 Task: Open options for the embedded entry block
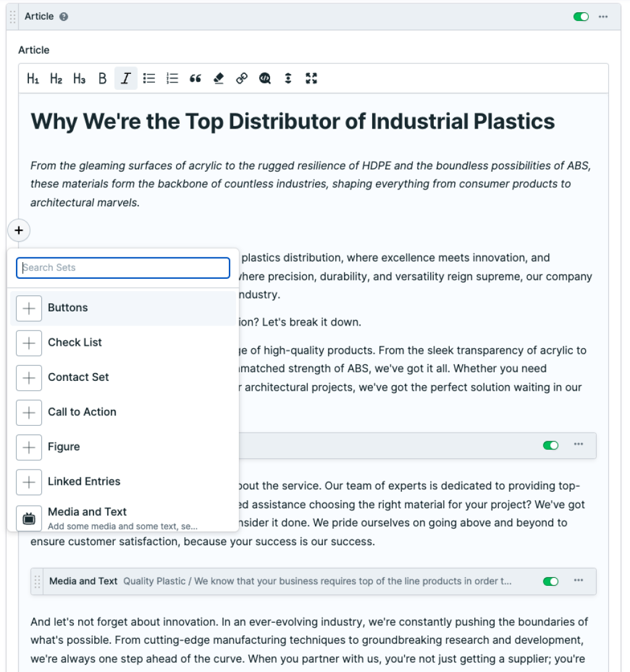[577, 445]
